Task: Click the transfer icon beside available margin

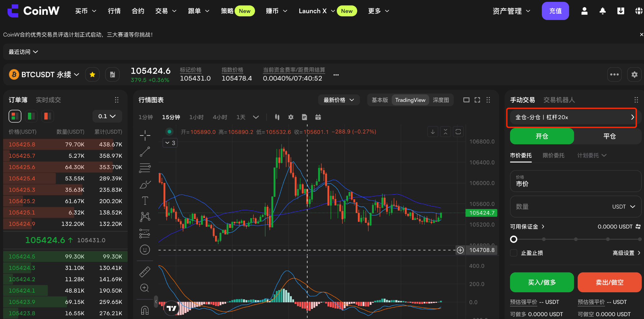Action: coord(638,227)
